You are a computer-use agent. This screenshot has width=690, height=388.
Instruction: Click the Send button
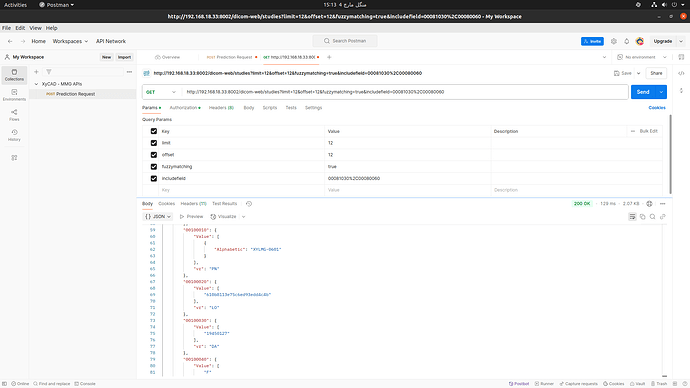tap(643, 92)
